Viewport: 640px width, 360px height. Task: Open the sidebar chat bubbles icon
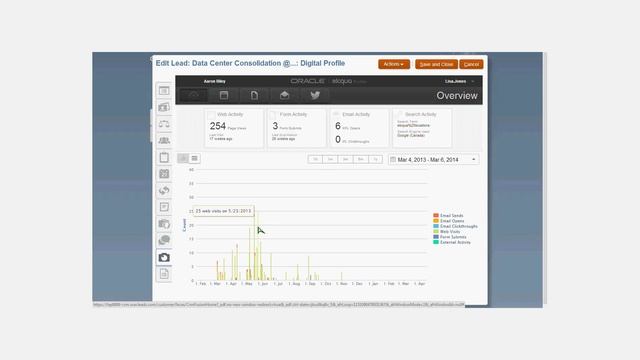click(x=164, y=240)
